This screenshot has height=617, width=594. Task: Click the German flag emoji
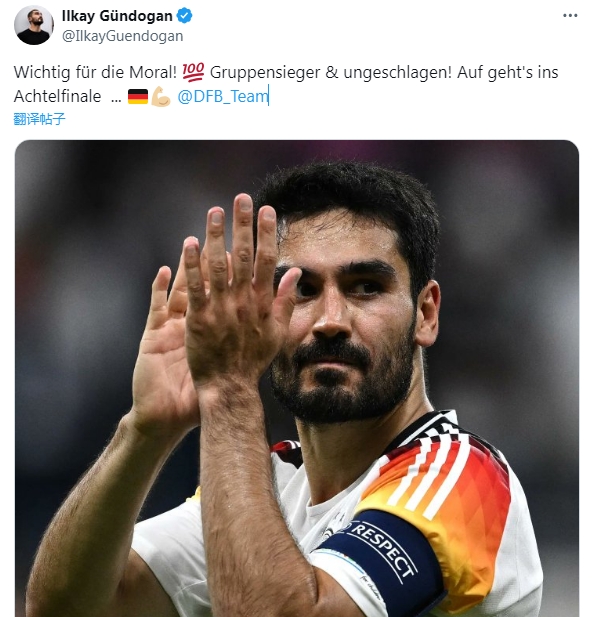(x=138, y=96)
